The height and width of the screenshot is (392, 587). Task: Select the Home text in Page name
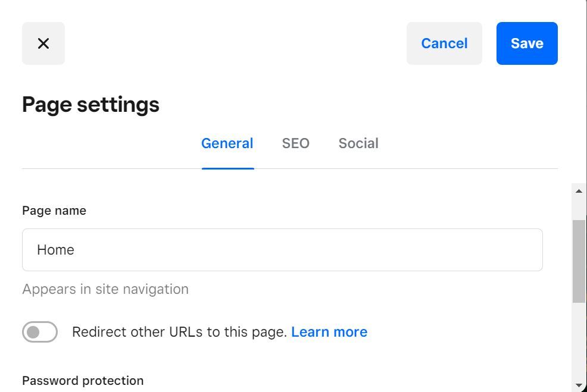click(55, 250)
